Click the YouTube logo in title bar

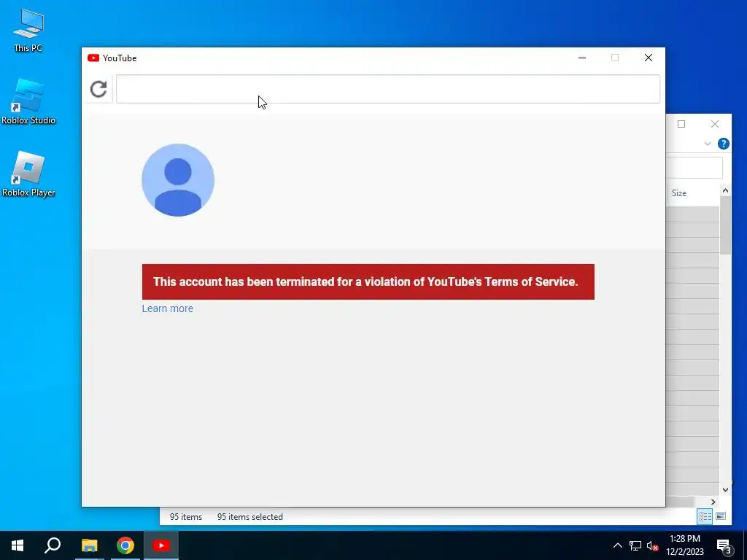click(x=93, y=58)
